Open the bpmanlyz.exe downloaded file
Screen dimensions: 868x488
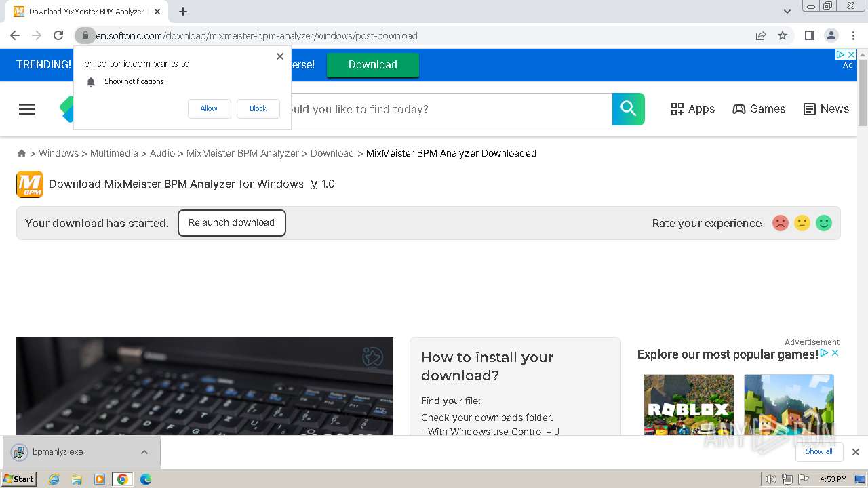pyautogui.click(x=58, y=452)
